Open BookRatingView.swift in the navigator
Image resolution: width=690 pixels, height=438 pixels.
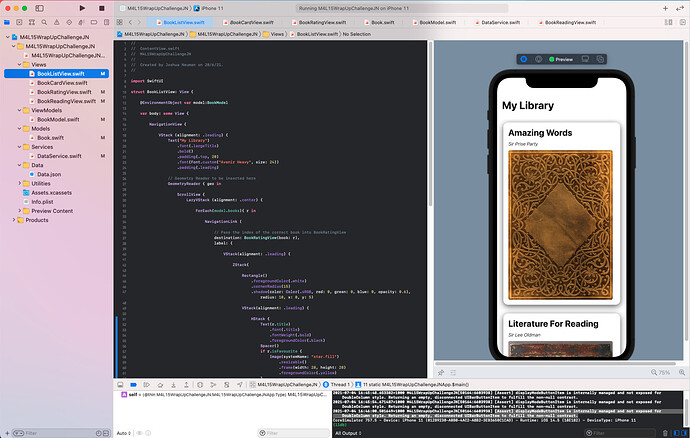click(x=64, y=92)
